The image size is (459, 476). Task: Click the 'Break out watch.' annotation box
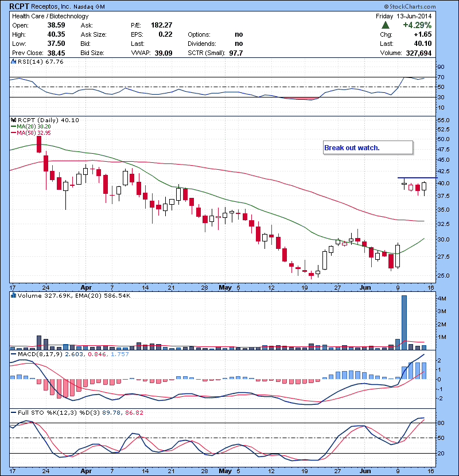coord(368,147)
